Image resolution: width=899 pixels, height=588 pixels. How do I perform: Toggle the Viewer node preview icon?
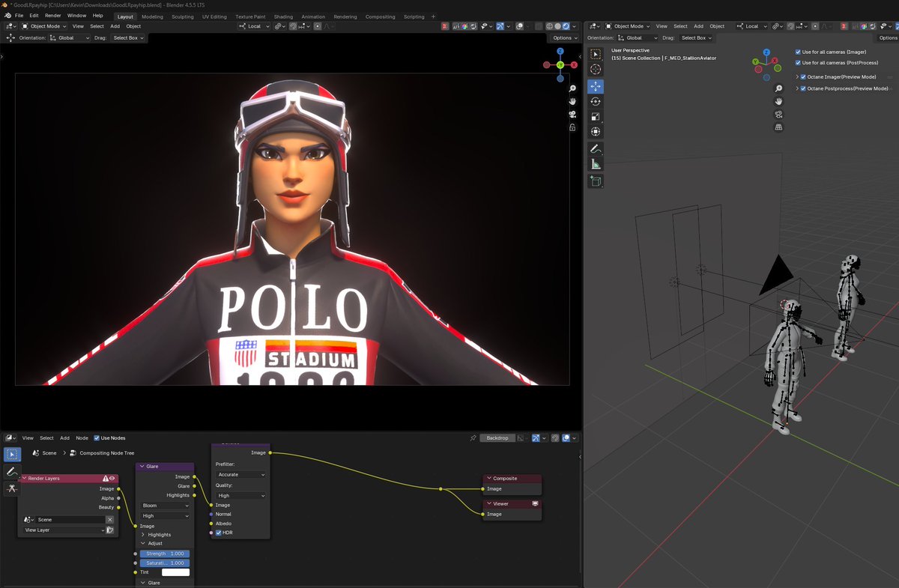pyautogui.click(x=535, y=503)
